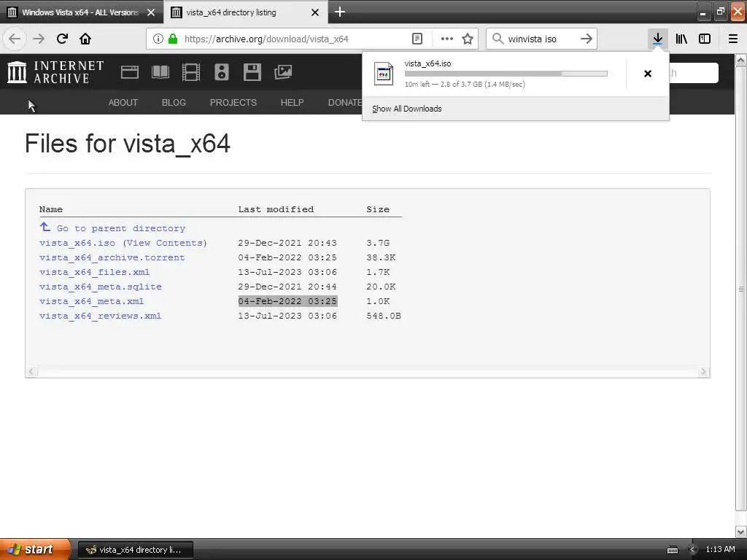The width and height of the screenshot is (747, 560).
Task: Click the vista_x64 directory taskbar button
Action: click(135, 550)
